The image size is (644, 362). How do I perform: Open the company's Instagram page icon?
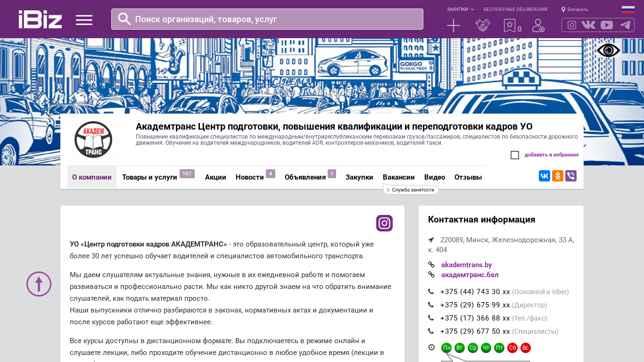384,223
